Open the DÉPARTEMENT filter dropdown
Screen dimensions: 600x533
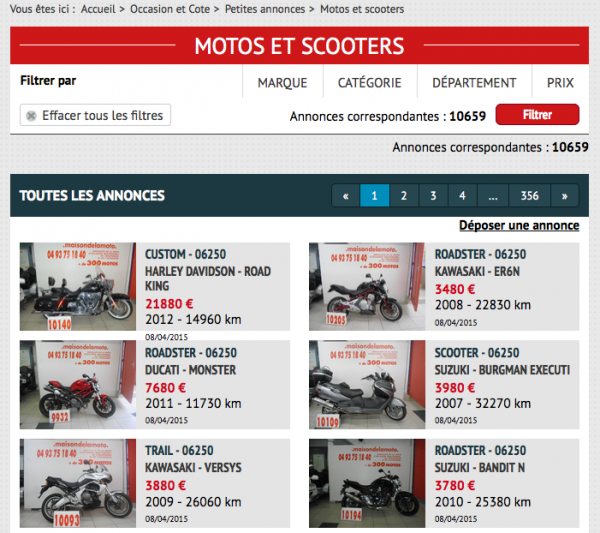coord(474,83)
